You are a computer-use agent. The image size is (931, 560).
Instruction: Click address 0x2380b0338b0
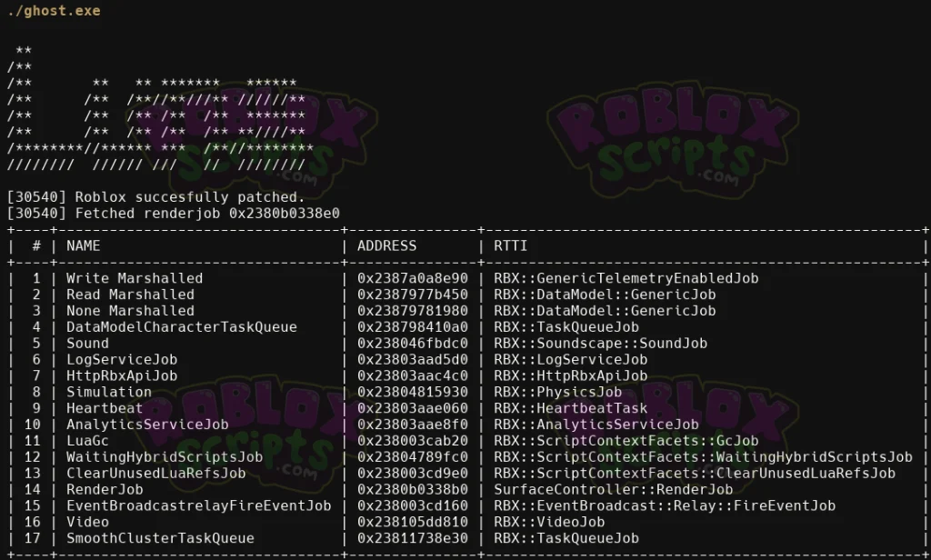point(412,489)
